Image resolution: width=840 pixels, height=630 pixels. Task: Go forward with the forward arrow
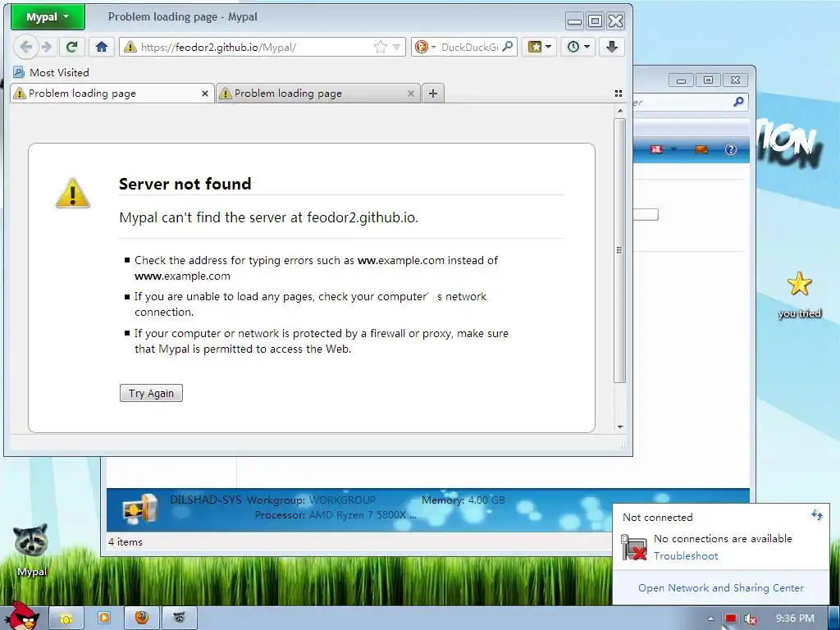pyautogui.click(x=47, y=47)
